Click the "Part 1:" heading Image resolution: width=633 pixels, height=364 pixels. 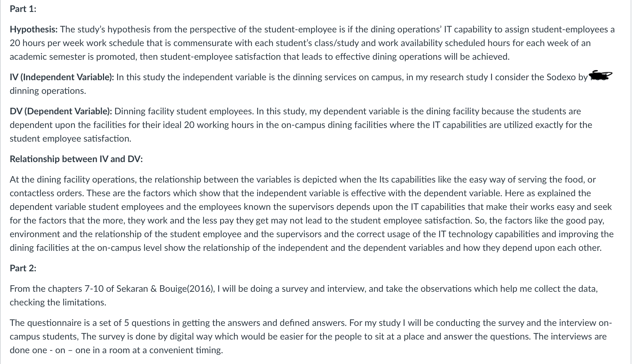pos(23,9)
